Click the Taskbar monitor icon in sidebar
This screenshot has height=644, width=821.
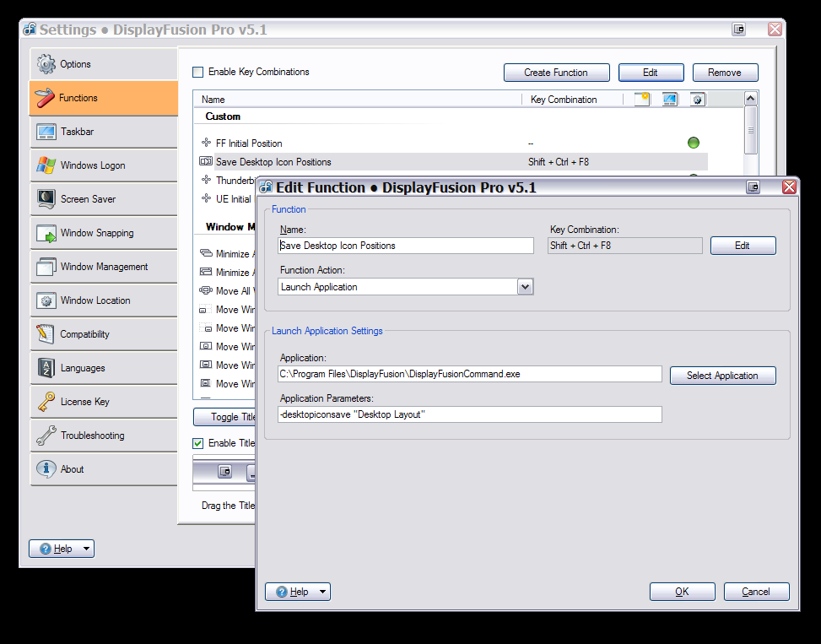(x=46, y=132)
